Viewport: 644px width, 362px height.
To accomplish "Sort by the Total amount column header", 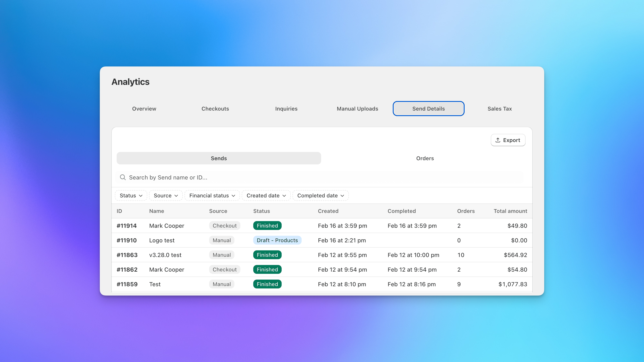I will coord(510,211).
